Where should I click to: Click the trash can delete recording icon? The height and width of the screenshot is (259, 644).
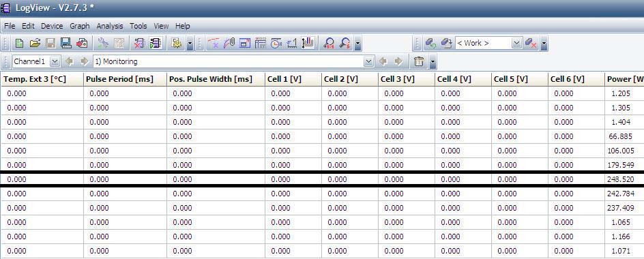coord(418,61)
